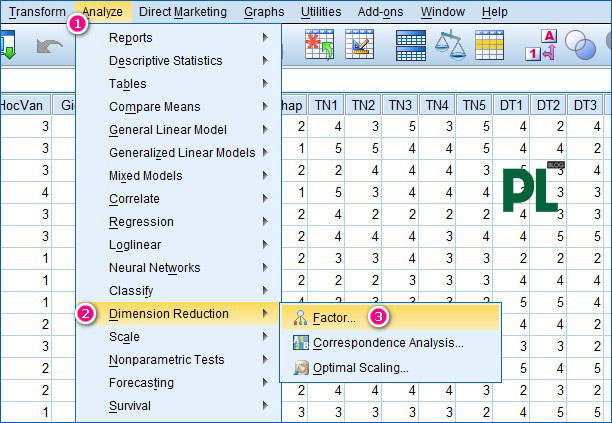Select Correspondence Analysis... from the submenu
This screenshot has height=423, width=612.
tap(388, 343)
